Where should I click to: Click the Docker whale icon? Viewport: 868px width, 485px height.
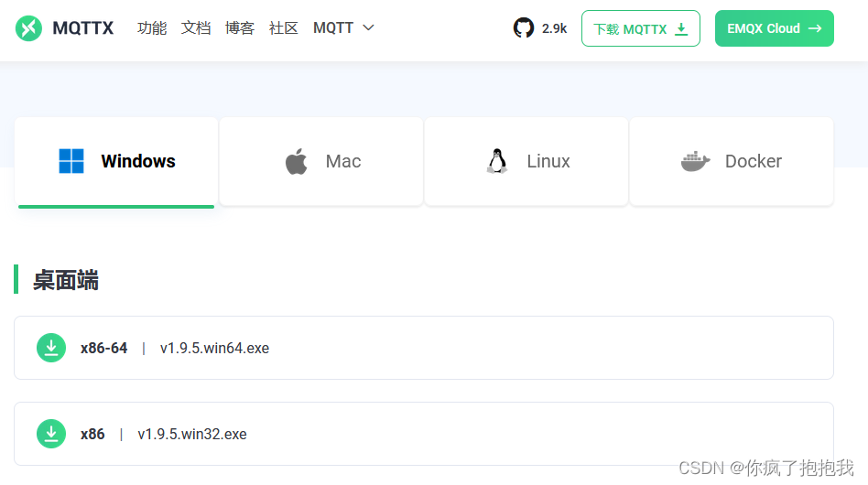coord(695,161)
